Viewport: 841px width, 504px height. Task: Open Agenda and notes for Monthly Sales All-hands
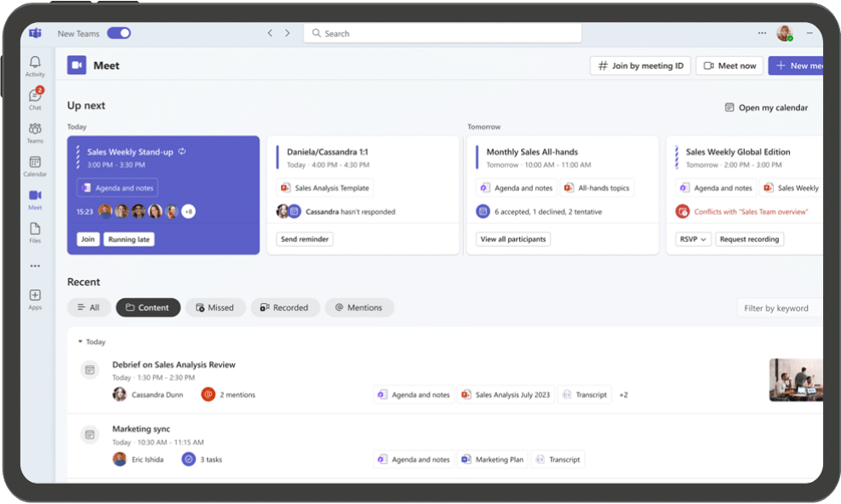click(517, 187)
